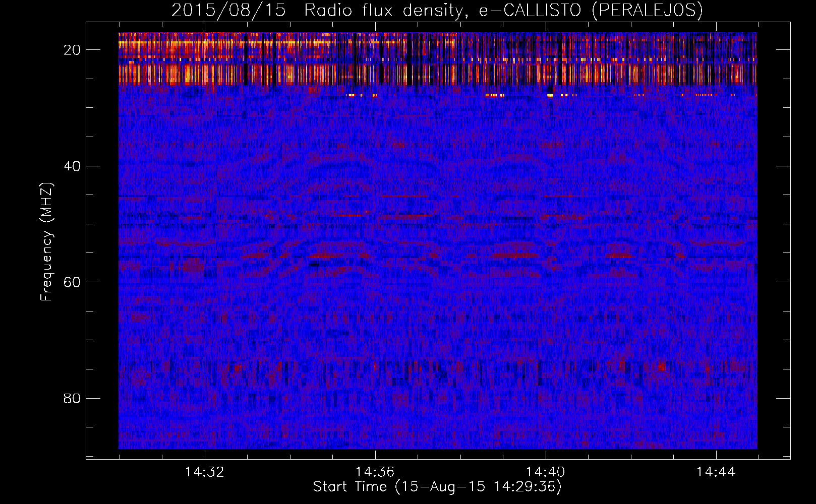Click the 14:40 time tick label
This screenshot has height=504, width=816.
click(x=545, y=472)
